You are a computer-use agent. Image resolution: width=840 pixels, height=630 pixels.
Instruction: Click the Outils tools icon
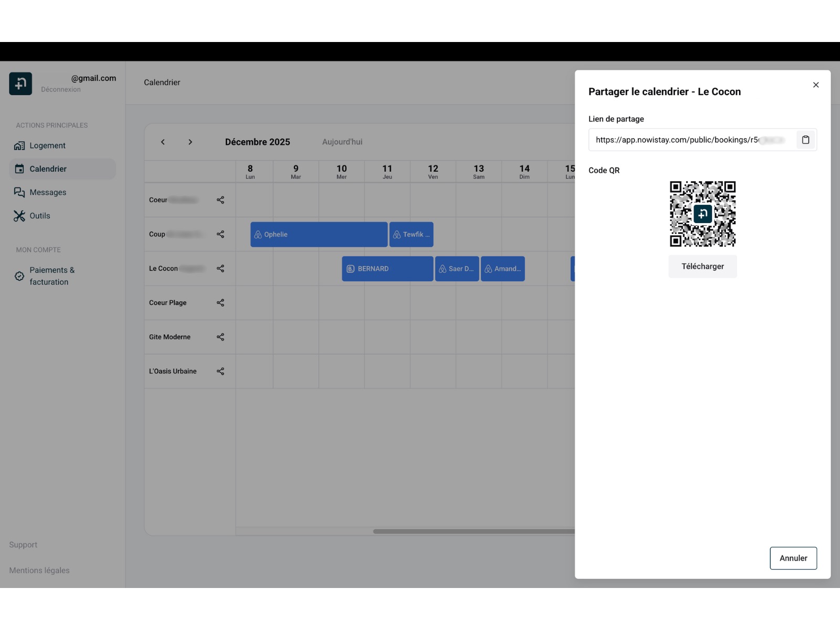click(x=19, y=216)
